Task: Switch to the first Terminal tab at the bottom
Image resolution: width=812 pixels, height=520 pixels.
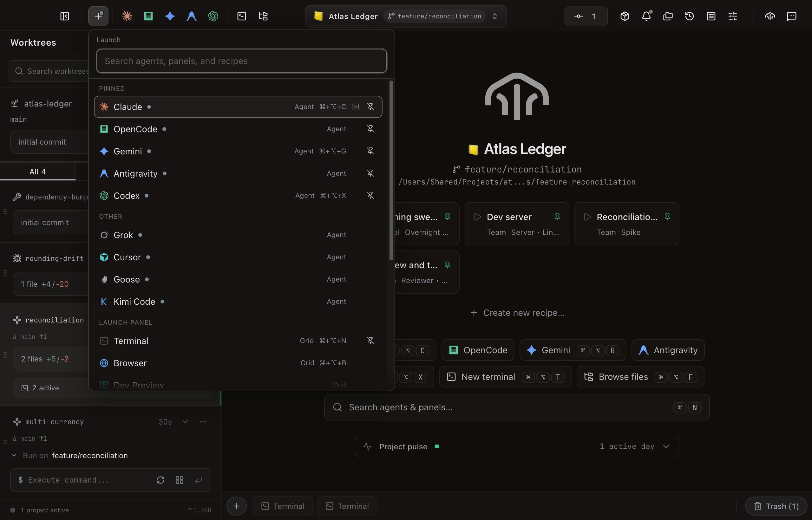Action: pos(283,506)
